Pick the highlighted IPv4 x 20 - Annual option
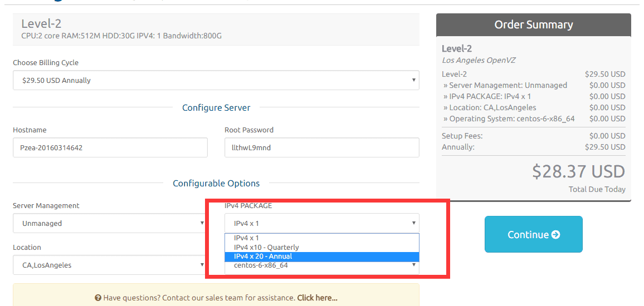This screenshot has width=644, height=306. point(263,256)
